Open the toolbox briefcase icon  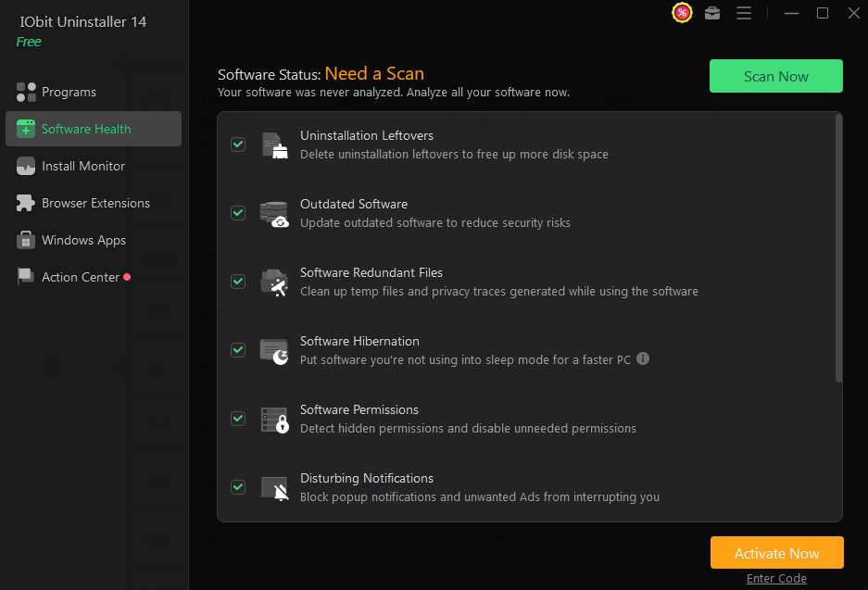click(x=712, y=13)
